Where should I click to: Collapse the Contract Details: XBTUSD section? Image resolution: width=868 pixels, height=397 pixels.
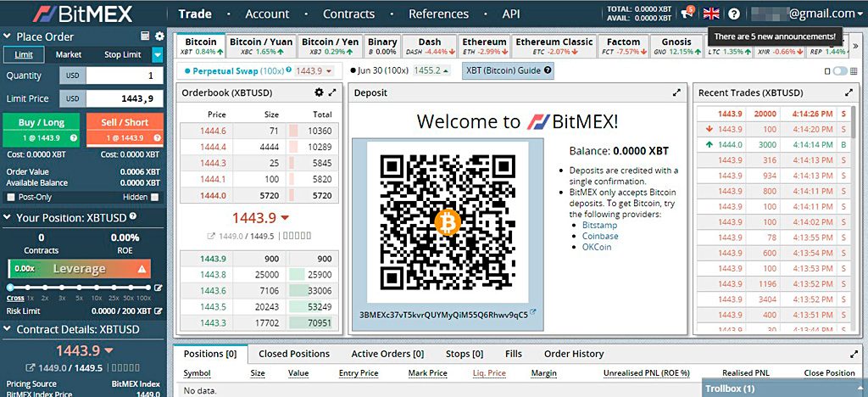pyautogui.click(x=7, y=329)
